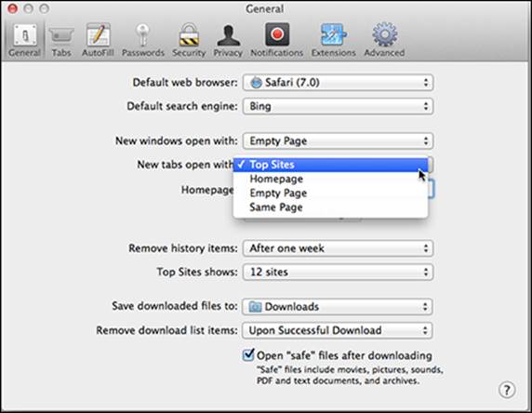Open the AutoFill preferences pane
Screen dimensions: 532x413
click(98, 40)
